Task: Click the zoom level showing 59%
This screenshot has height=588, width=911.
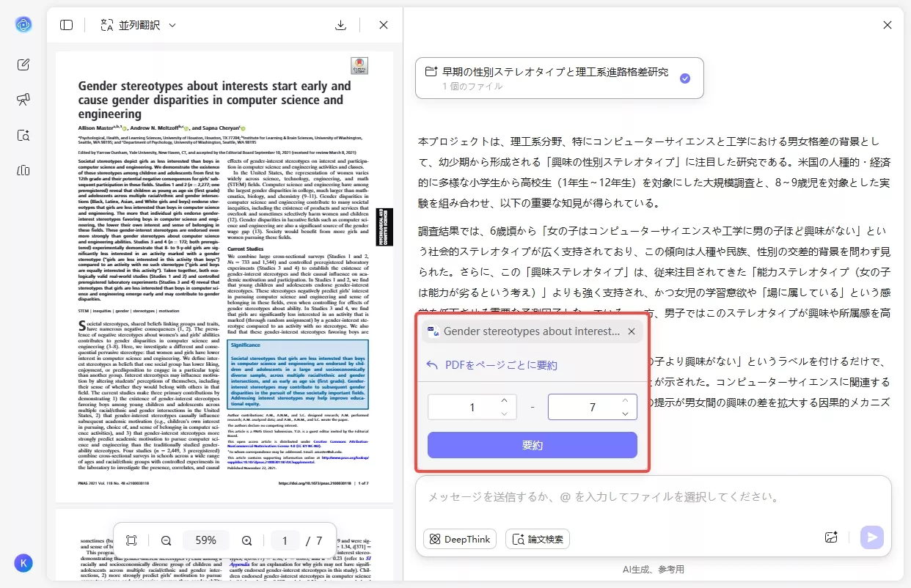Action: 206,540
